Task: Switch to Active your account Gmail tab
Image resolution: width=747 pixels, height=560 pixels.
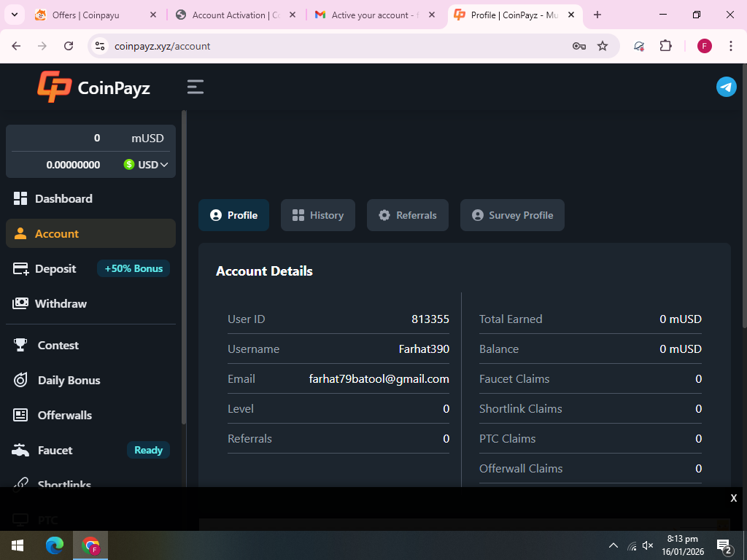Action: pyautogui.click(x=375, y=15)
